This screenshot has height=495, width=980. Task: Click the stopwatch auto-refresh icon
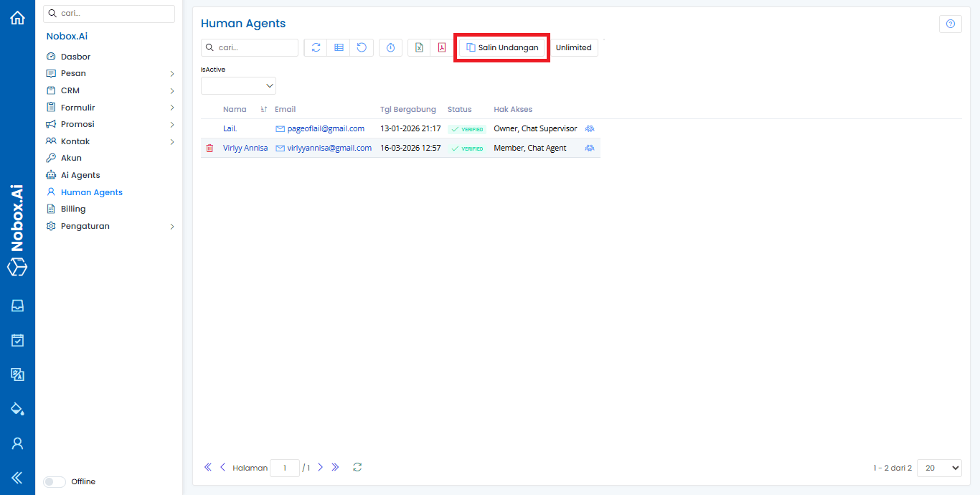(x=390, y=47)
